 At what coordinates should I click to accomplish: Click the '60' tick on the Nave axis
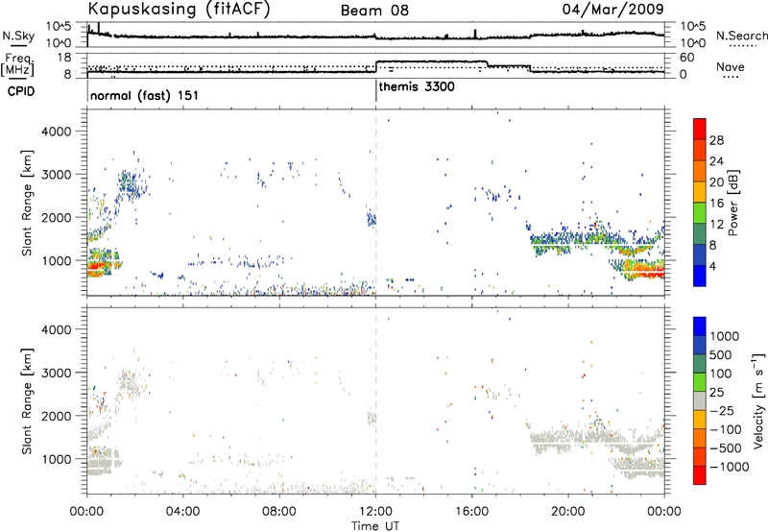(687, 58)
